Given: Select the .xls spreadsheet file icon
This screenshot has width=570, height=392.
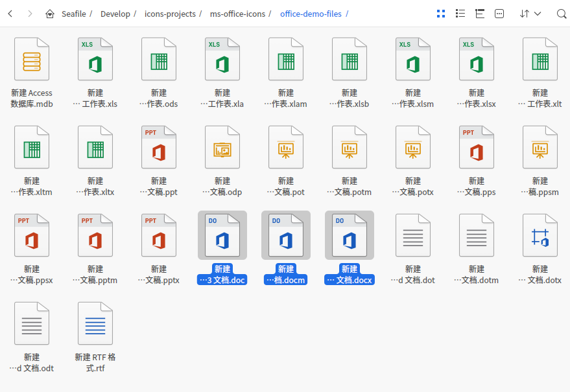Looking at the screenshot, I should (95, 59).
